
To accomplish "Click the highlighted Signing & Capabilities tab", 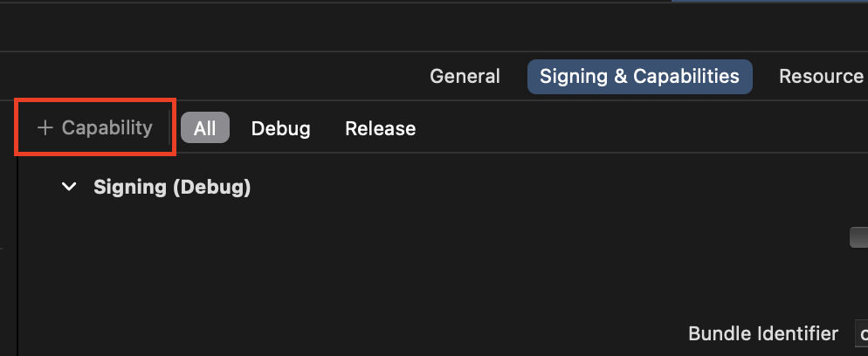I will click(x=639, y=77).
